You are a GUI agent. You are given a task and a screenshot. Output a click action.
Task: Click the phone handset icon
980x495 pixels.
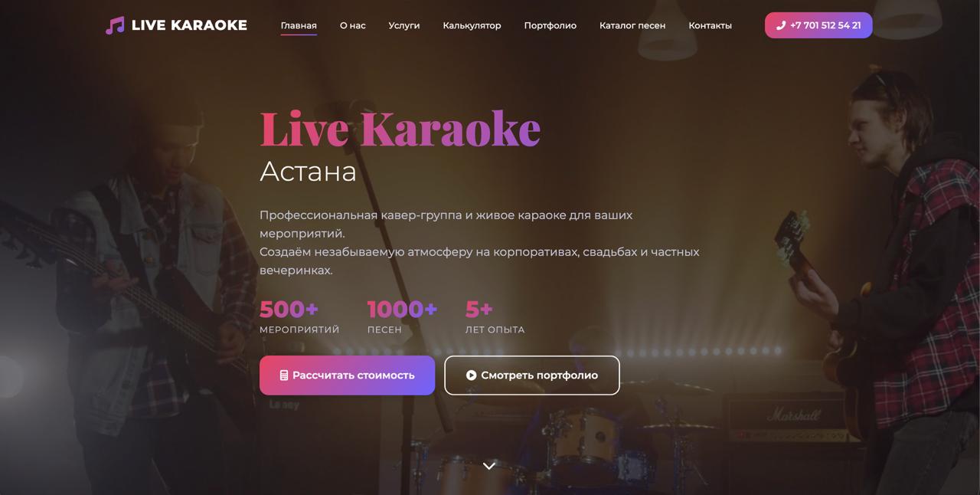coord(781,25)
